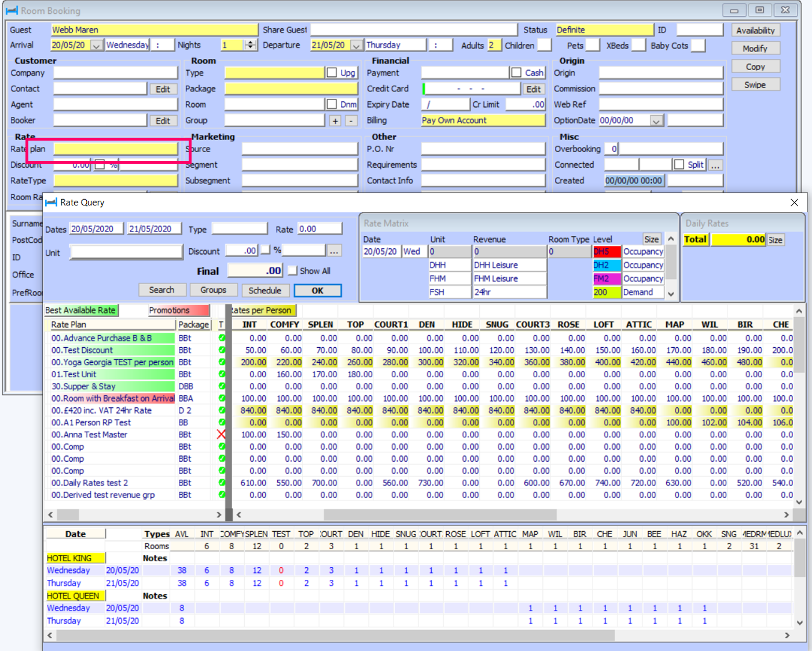
Task: Click the red DH5 level swatch
Action: coord(607,252)
